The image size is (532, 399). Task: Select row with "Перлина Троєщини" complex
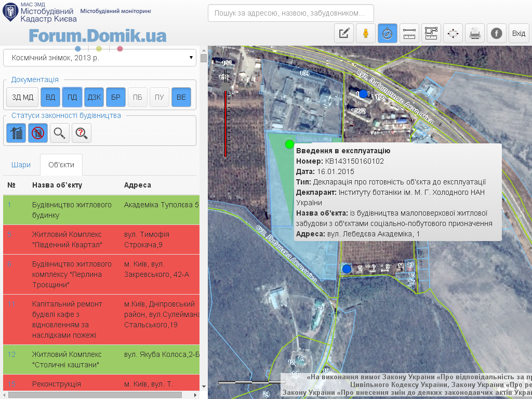pos(101,274)
